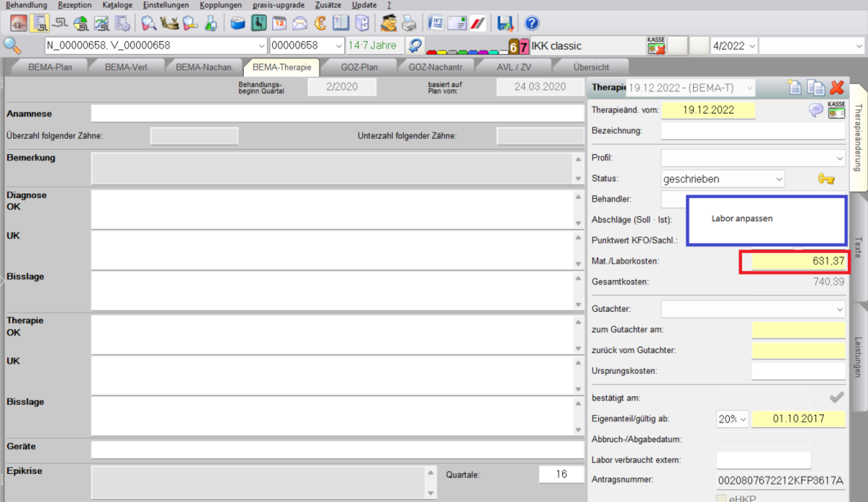Select the red color marker swatch
Screen dimensions: 868x502
pos(431,52)
